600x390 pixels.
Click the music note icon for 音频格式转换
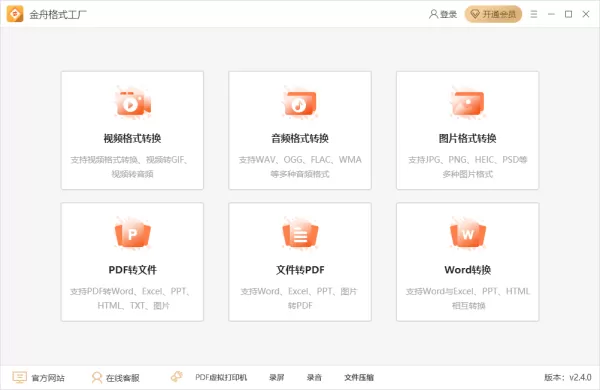tap(300, 103)
